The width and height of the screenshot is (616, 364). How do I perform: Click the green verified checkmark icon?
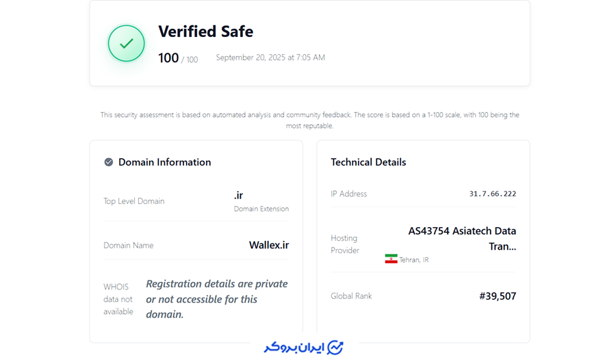click(x=127, y=44)
